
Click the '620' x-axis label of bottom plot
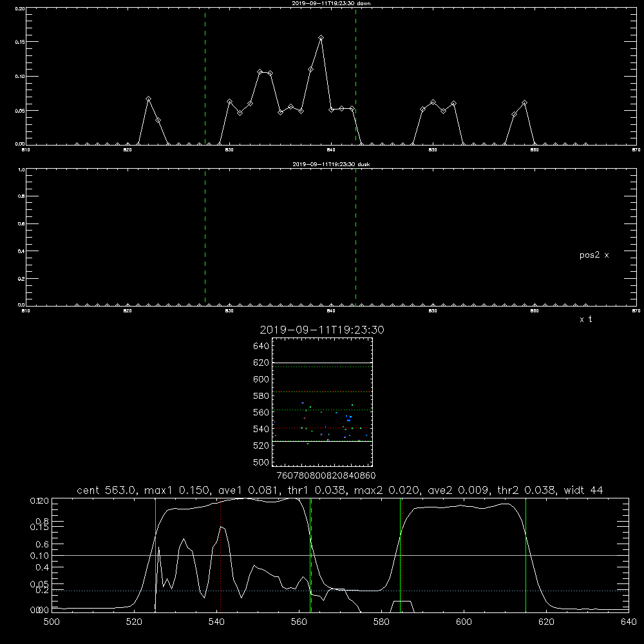(x=546, y=622)
